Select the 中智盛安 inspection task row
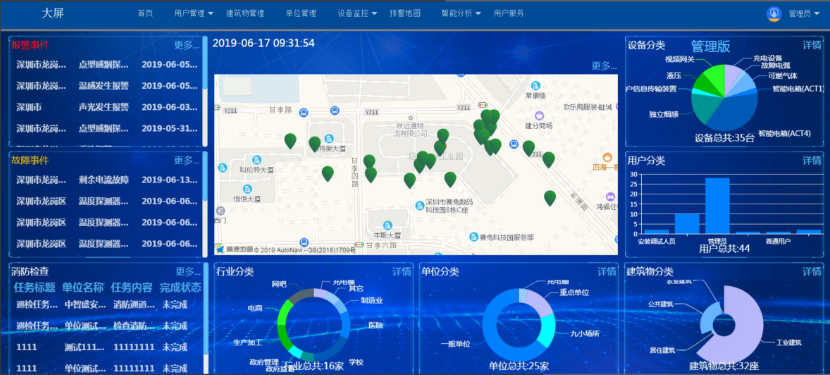The width and height of the screenshot is (830, 375). [x=107, y=305]
